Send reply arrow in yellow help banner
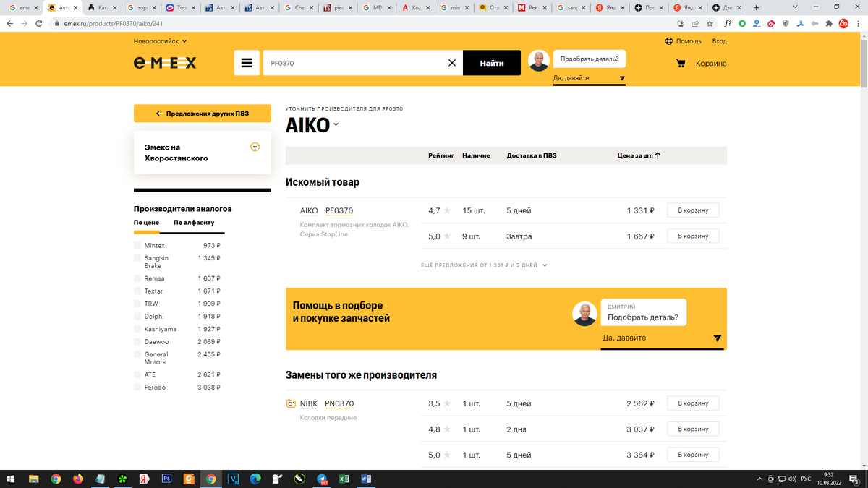 pyautogui.click(x=717, y=338)
